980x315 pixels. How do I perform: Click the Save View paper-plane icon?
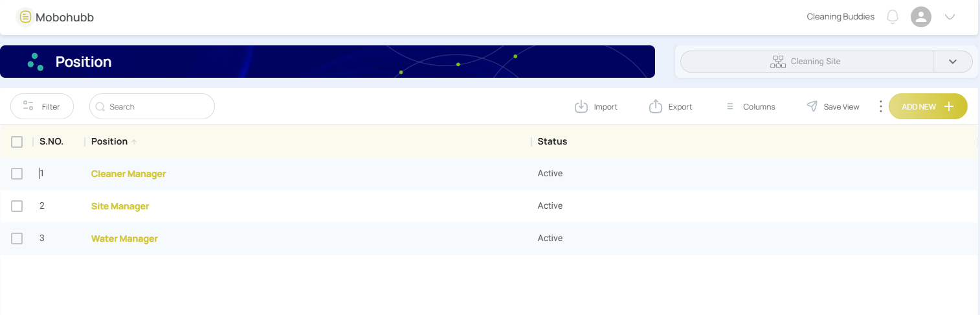(812, 106)
